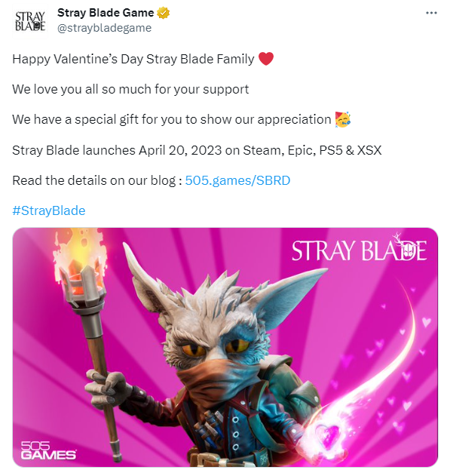Open the #StrayBlade hashtag
450x476 pixels.
coord(49,210)
